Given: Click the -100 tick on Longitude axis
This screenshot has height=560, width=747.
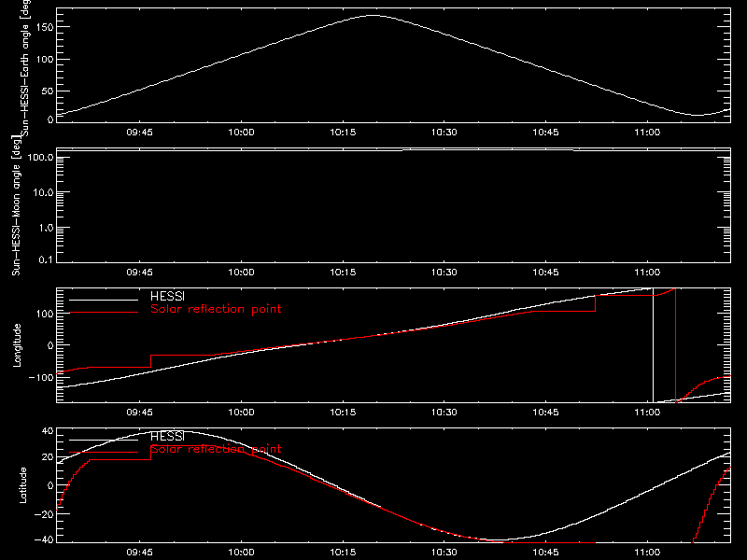Looking at the screenshot, I should 41,377.
